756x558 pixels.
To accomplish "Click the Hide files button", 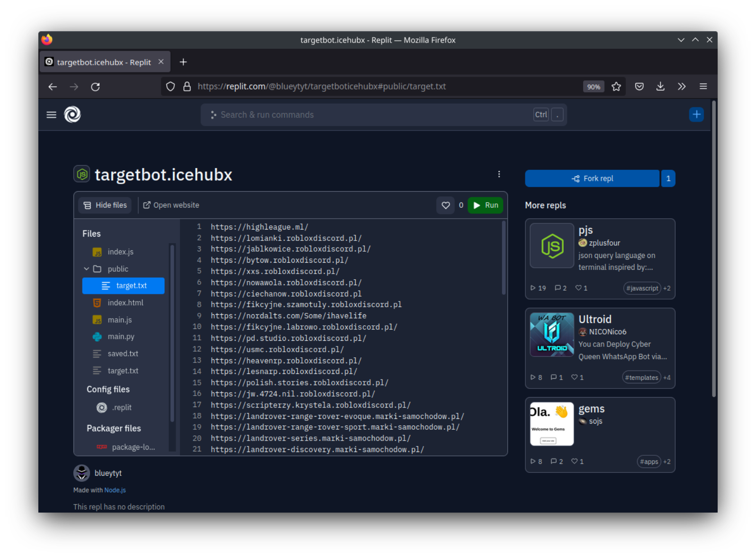I will coord(105,205).
